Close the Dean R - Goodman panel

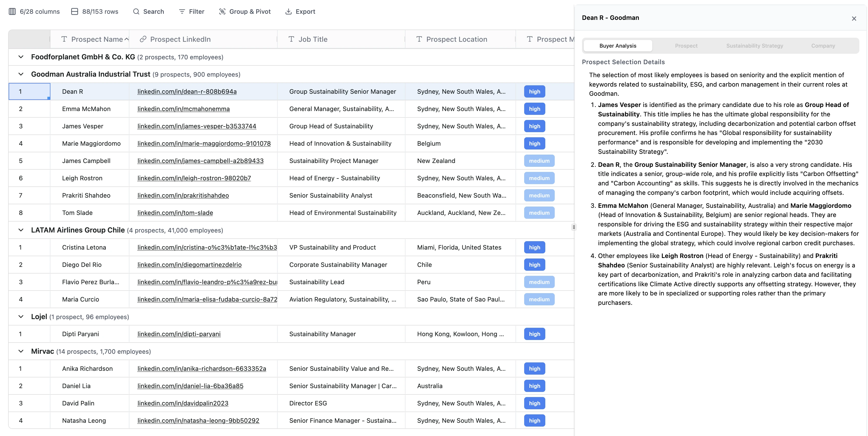pos(853,19)
